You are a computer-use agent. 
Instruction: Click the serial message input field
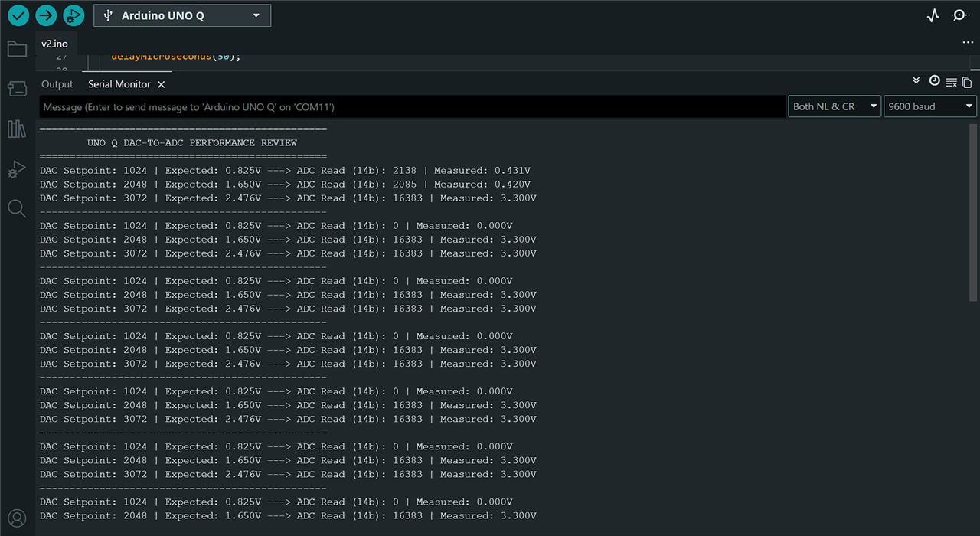(413, 106)
